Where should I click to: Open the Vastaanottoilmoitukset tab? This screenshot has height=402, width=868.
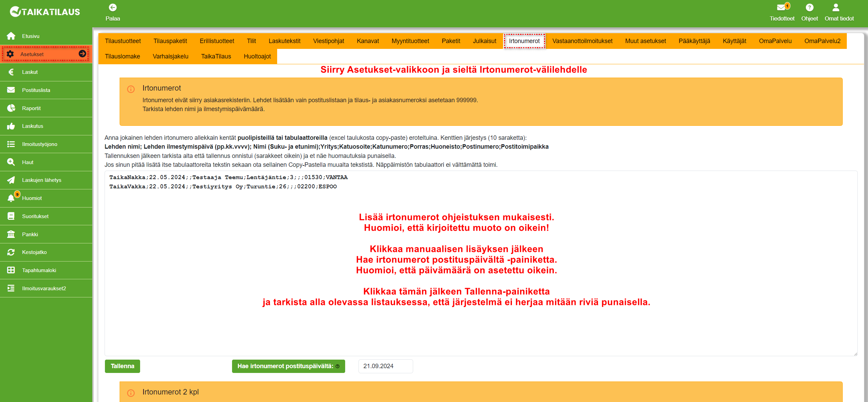click(582, 41)
